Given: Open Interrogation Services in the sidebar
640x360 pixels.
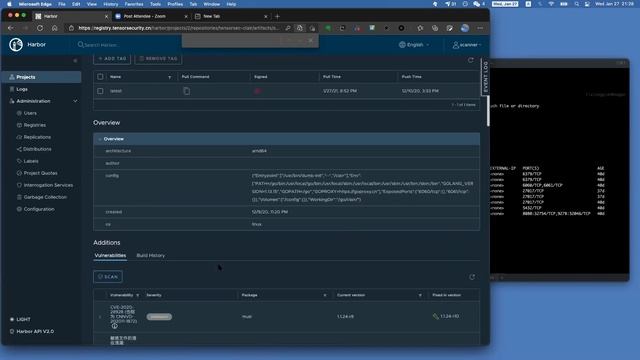Looking at the screenshot, I should 48,185.
